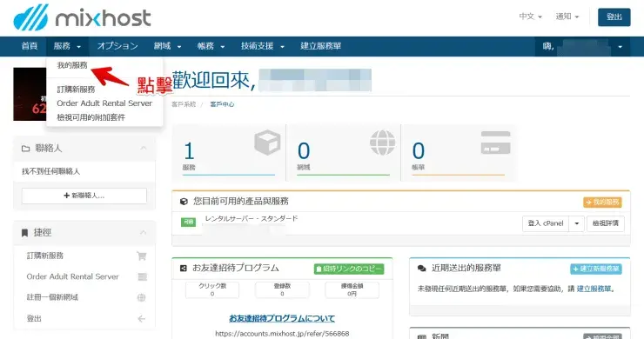Expand the 網域 navigation menu
Image resolution: width=644 pixels, height=339 pixels.
click(x=167, y=46)
